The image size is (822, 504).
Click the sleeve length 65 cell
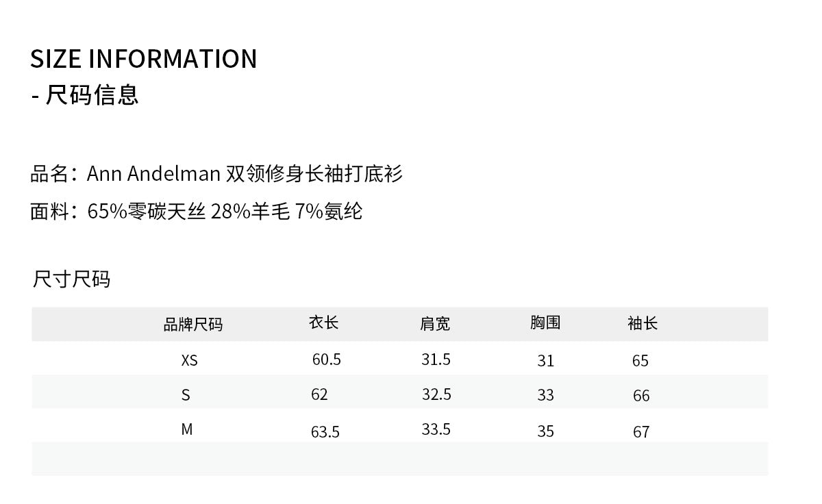point(640,361)
